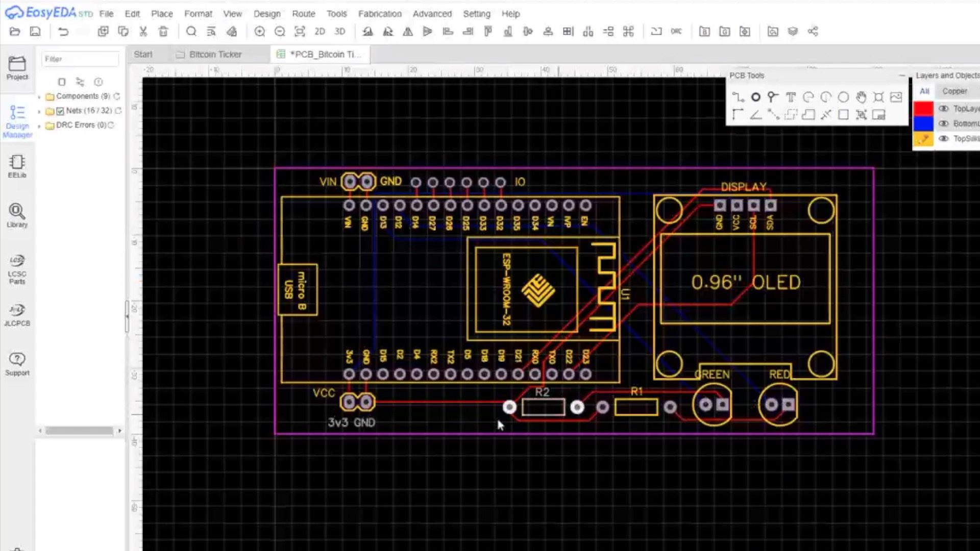The image size is (980, 551).
Task: Switch to the Bitcoin Ticker tab
Action: click(x=214, y=54)
